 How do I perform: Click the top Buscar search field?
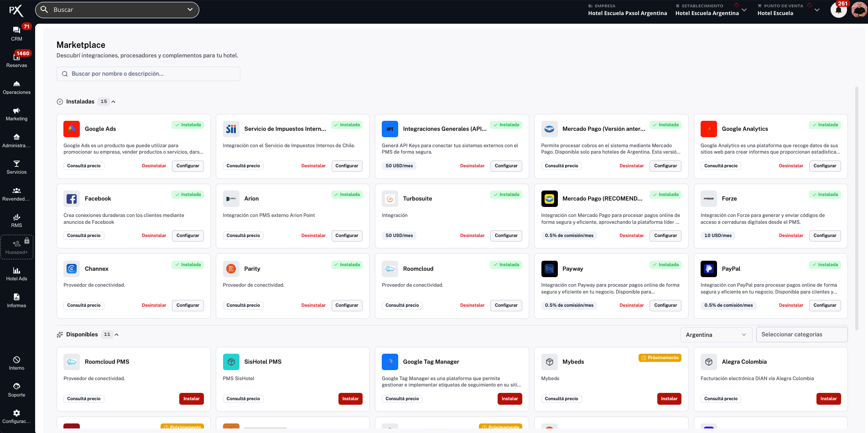pos(117,10)
